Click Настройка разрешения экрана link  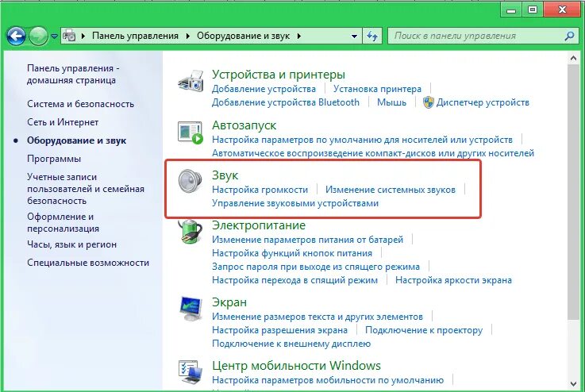click(x=280, y=330)
